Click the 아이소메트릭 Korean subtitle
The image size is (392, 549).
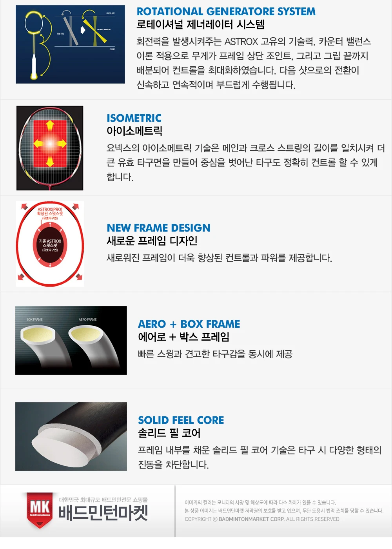tap(134, 131)
